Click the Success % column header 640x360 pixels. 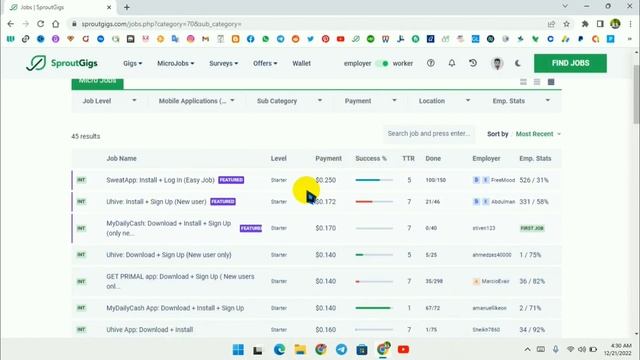coord(371,158)
